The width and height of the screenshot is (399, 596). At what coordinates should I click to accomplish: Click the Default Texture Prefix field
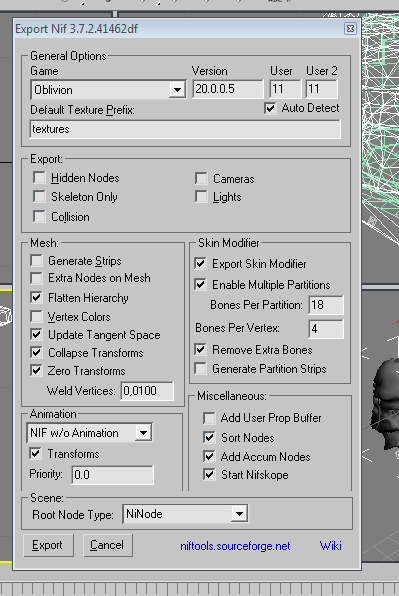coord(185,129)
